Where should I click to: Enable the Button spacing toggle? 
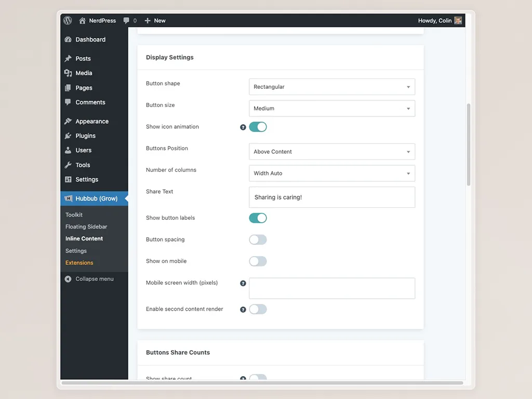tap(258, 240)
